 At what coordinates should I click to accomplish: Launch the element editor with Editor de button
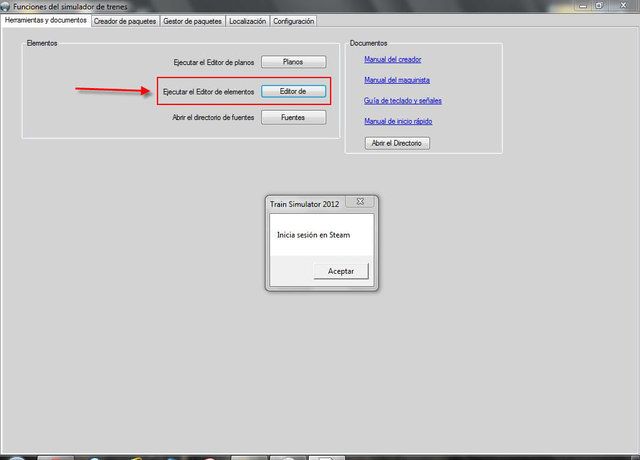[293, 90]
